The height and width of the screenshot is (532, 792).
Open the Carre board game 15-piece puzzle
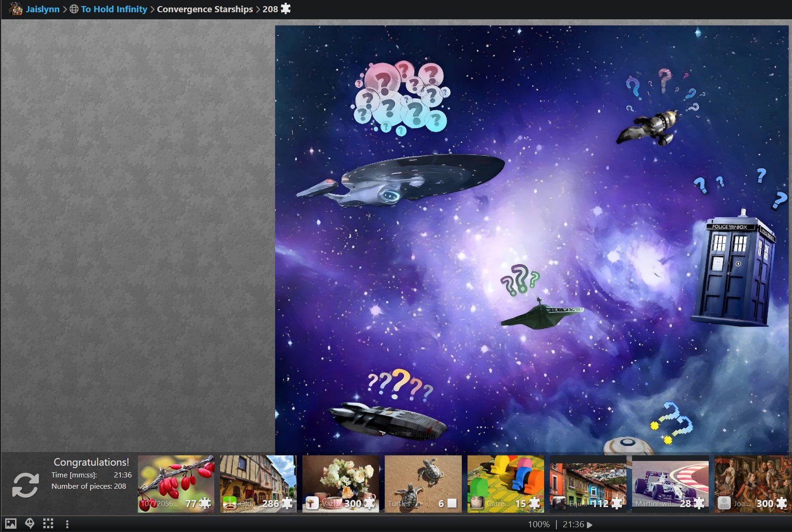(506, 484)
